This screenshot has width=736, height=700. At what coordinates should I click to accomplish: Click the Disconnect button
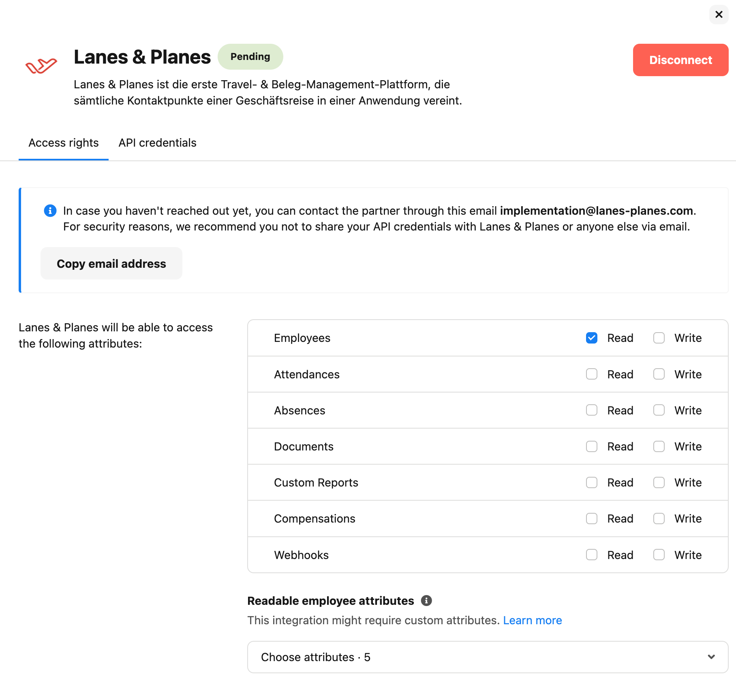tap(680, 60)
